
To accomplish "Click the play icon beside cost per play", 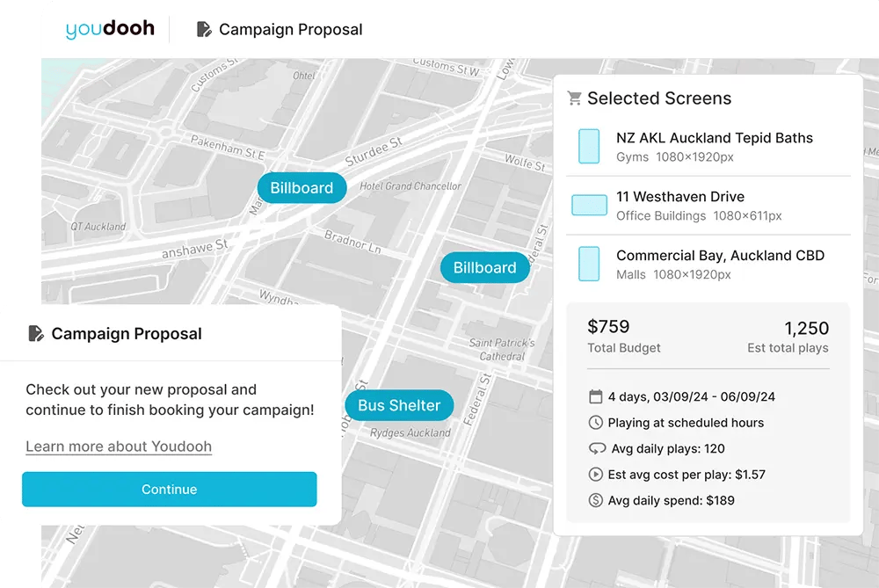I will [x=595, y=475].
